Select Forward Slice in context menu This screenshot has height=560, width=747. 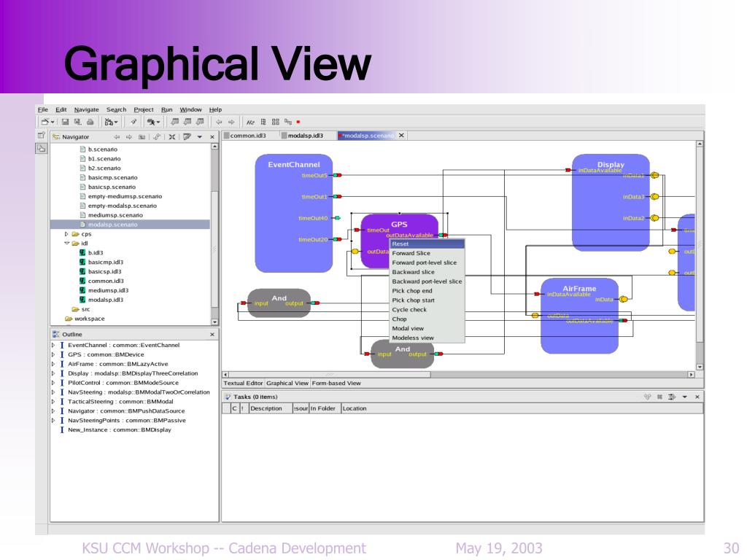(411, 253)
